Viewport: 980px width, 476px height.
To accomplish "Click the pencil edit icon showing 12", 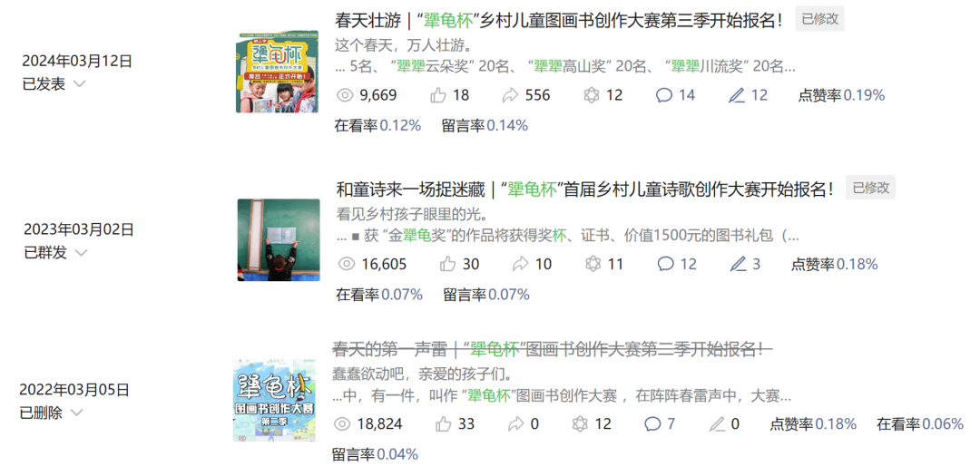I will [x=738, y=95].
